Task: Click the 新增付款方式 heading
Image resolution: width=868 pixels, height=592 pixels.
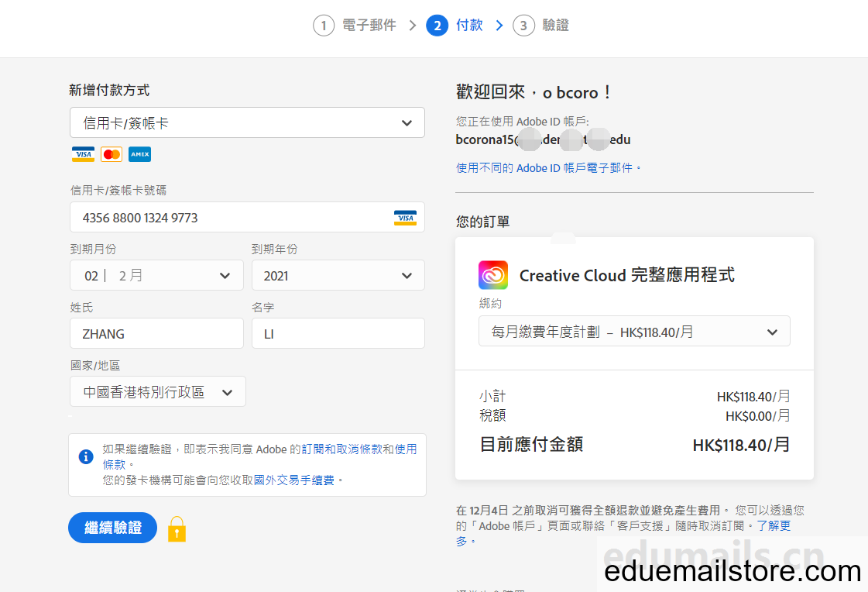Action: (x=109, y=90)
